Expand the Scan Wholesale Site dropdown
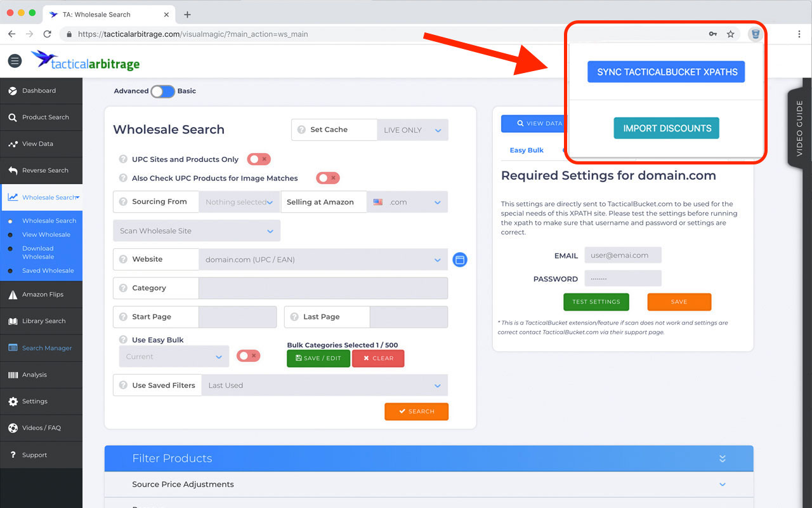This screenshot has height=508, width=812. [196, 231]
